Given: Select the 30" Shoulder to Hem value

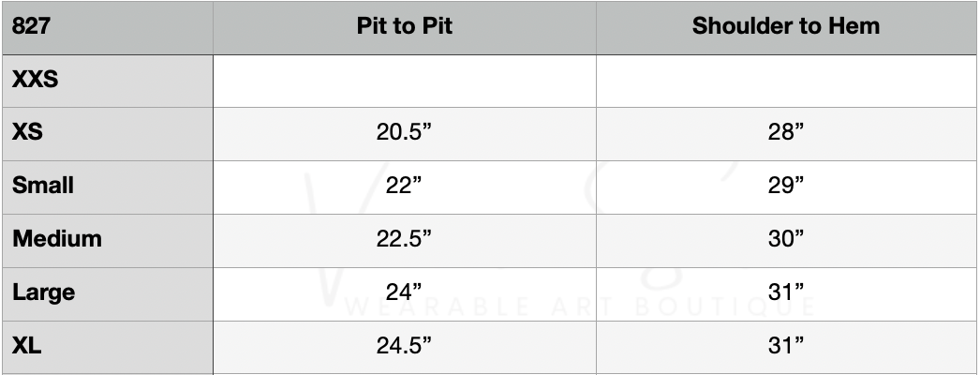Looking at the screenshot, I should pyautogui.click(x=786, y=239).
